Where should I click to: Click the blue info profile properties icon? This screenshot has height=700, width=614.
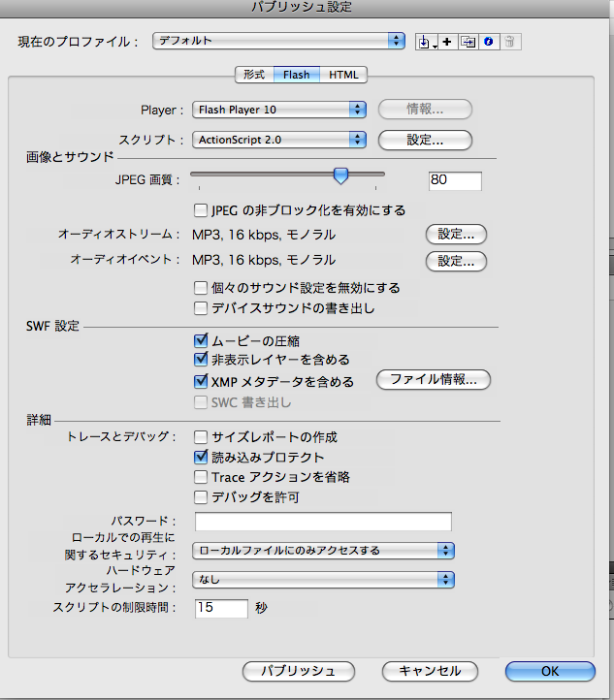coord(489,42)
